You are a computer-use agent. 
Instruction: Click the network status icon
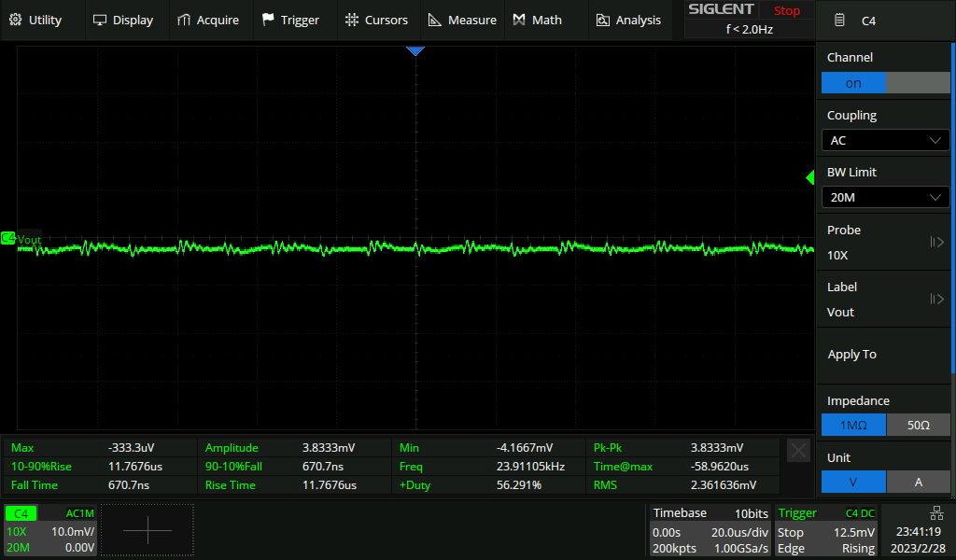[x=936, y=513]
